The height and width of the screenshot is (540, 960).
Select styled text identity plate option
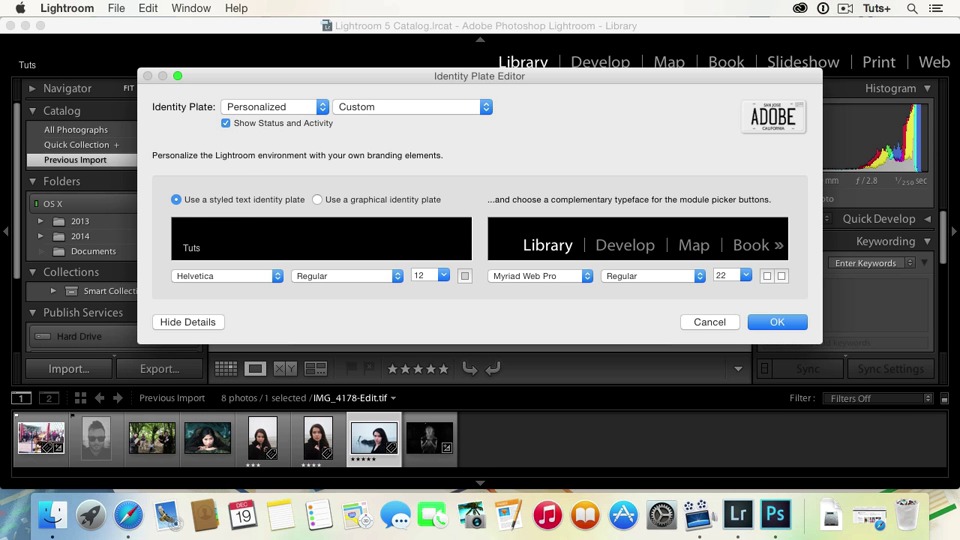(x=176, y=200)
